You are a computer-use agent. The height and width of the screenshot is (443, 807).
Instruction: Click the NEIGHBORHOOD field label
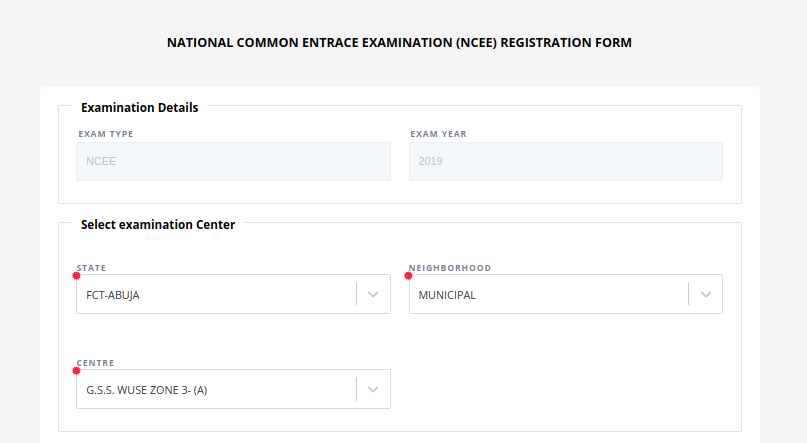coord(450,268)
